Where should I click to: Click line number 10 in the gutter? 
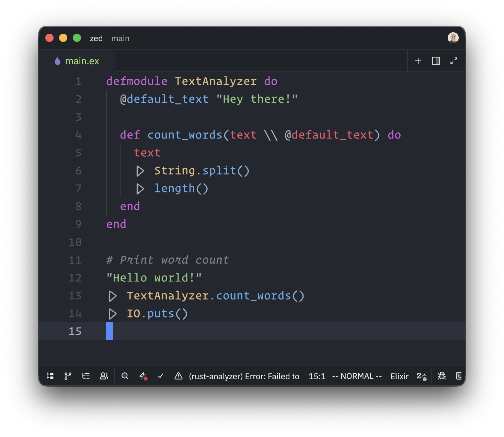tap(75, 242)
